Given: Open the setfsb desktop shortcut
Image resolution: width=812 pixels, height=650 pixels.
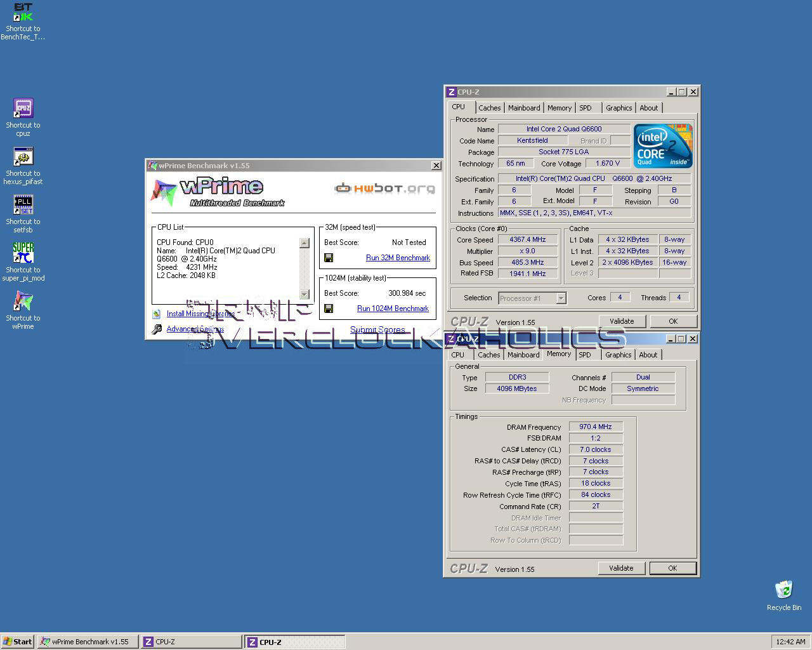Looking at the screenshot, I should pos(23,205).
